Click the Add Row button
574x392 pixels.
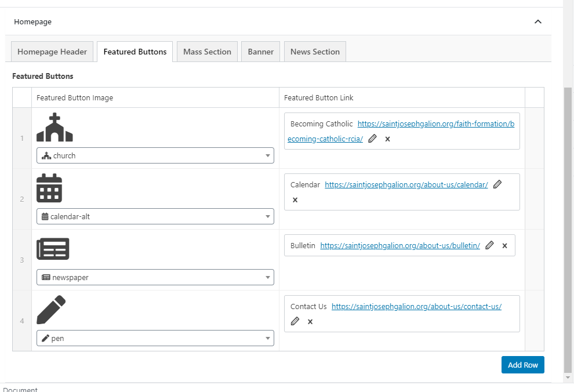[x=522, y=365]
